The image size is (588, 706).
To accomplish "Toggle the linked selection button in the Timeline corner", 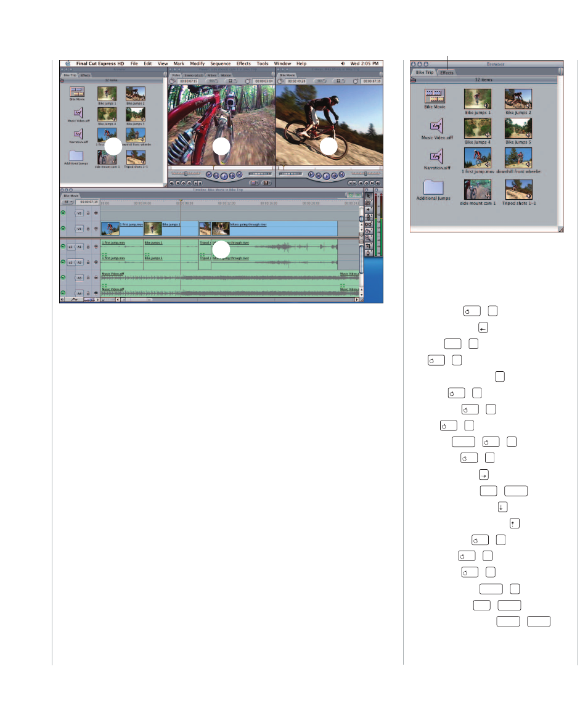I will [x=351, y=195].
